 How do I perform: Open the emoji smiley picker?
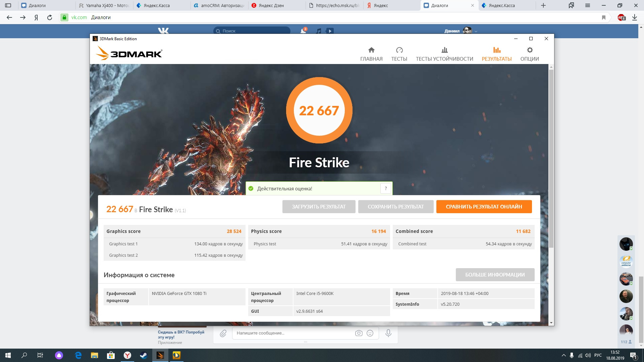tap(370, 333)
